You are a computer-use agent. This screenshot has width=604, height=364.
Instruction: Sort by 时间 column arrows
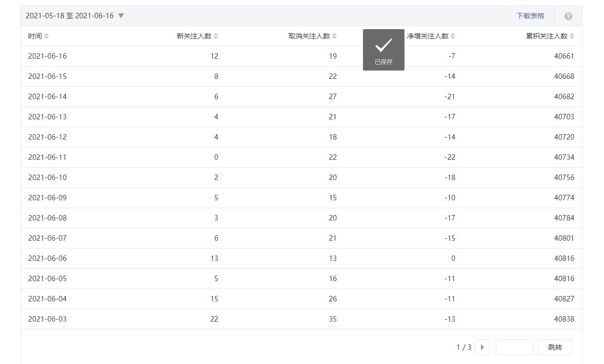[x=46, y=36]
